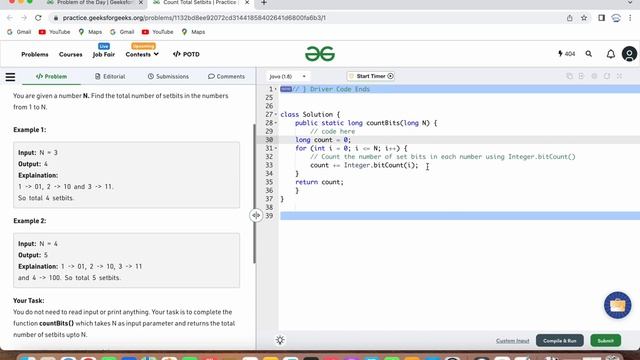Open the browser side panel icon
This screenshot has width=640, height=360.
[x=601, y=18]
